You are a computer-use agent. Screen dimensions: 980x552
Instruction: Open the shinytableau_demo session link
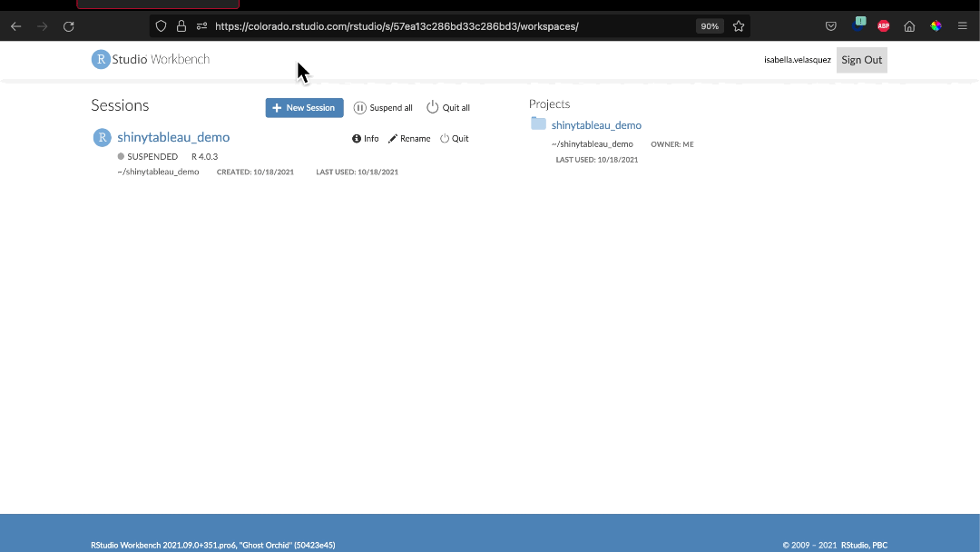173,137
